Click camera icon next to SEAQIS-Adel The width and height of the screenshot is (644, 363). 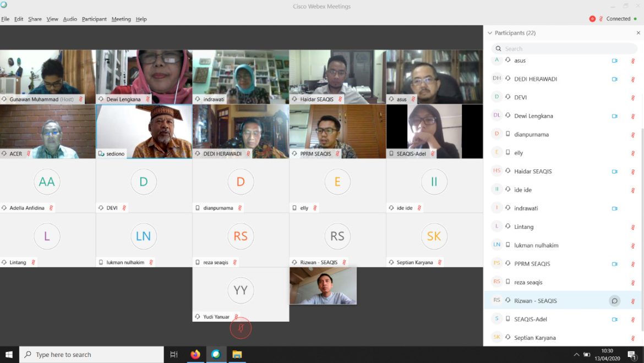click(614, 320)
